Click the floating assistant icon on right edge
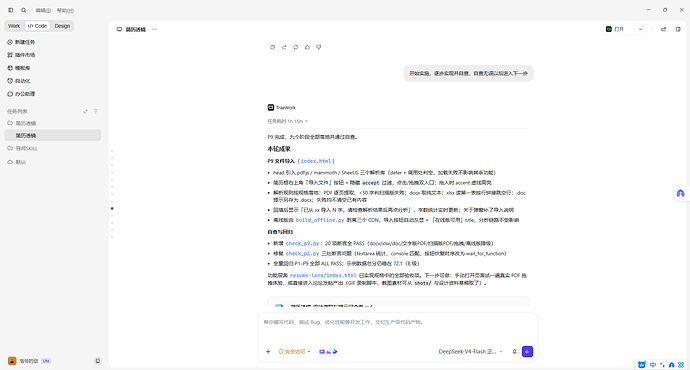 tap(681, 194)
